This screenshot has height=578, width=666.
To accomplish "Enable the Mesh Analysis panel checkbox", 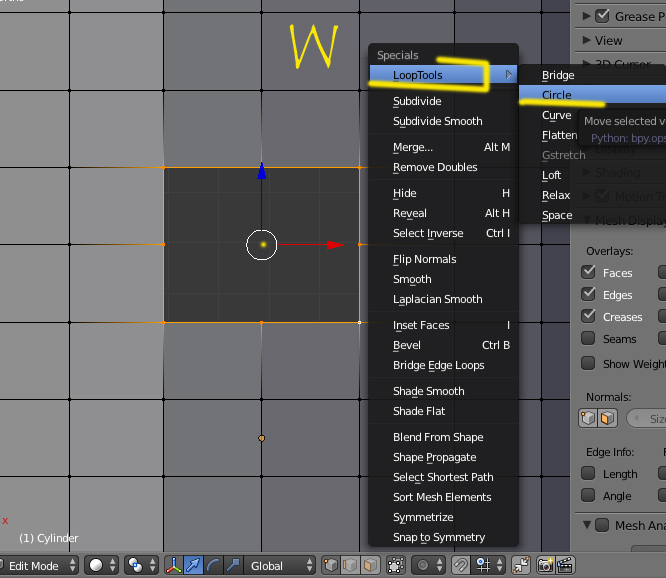I will pyautogui.click(x=602, y=525).
